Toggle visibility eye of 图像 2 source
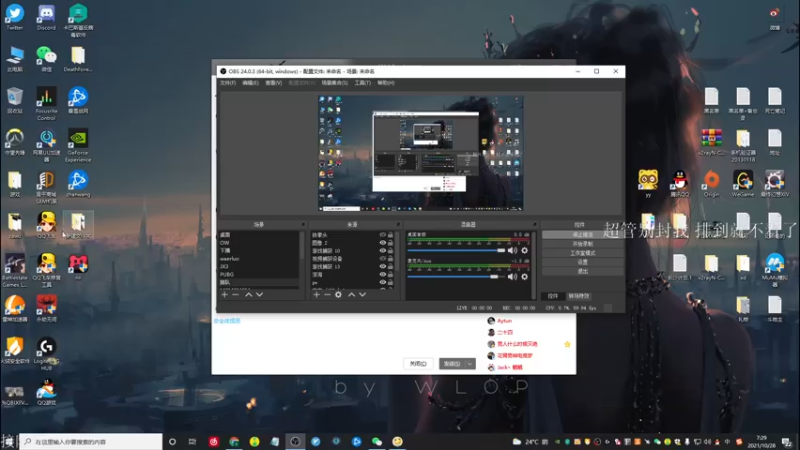The image size is (800, 450). (383, 243)
